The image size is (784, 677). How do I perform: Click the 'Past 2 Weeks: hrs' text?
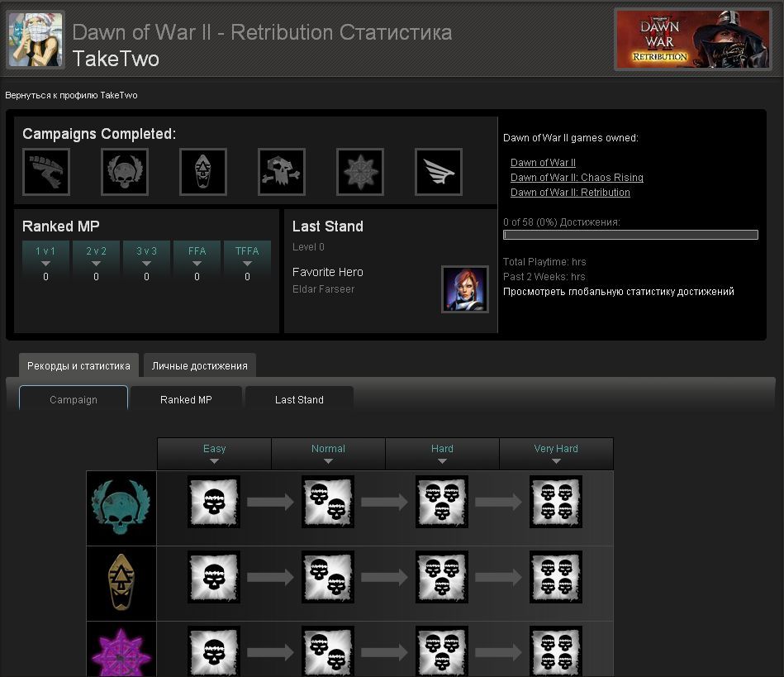544,277
